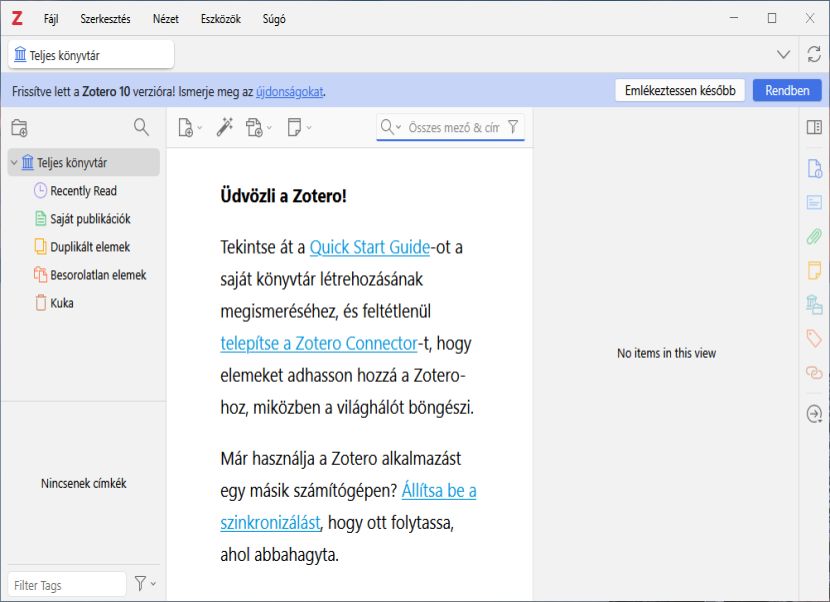The image size is (830, 602).
Task: Click the Üdvözli a Zotero! heading
Action: click(x=283, y=196)
